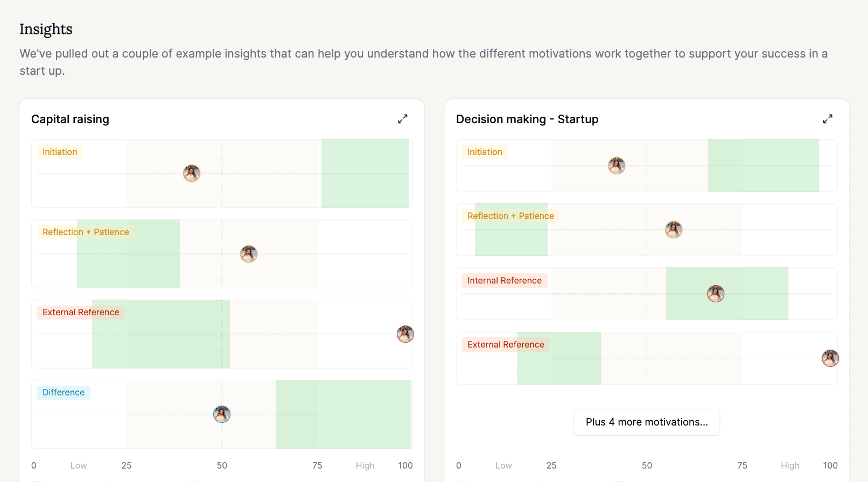Click Reflection + Patience tag in Capital raising
Image resolution: width=868 pixels, height=482 pixels.
(86, 232)
